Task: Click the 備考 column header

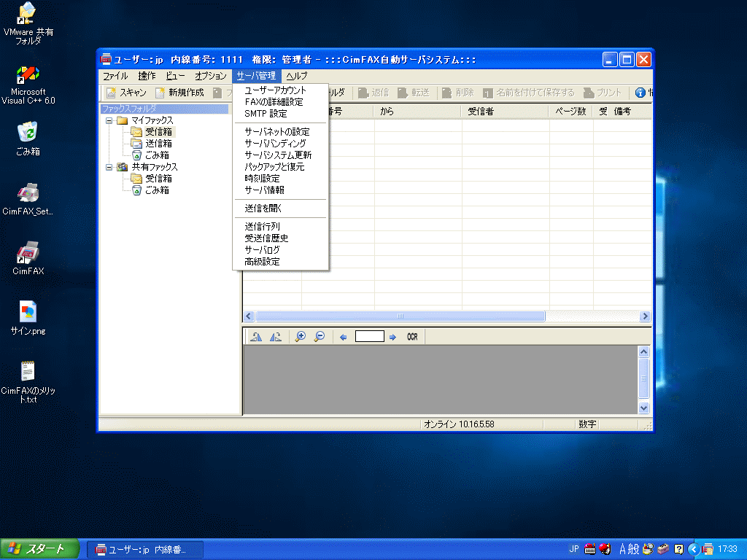Action: 622,112
